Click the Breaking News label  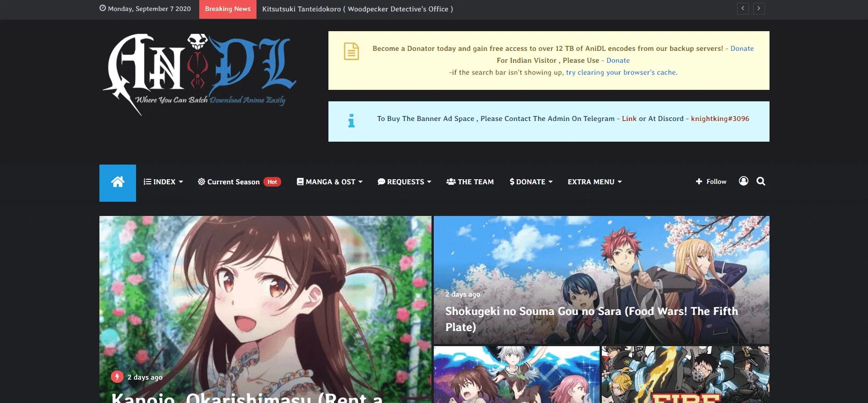[228, 9]
